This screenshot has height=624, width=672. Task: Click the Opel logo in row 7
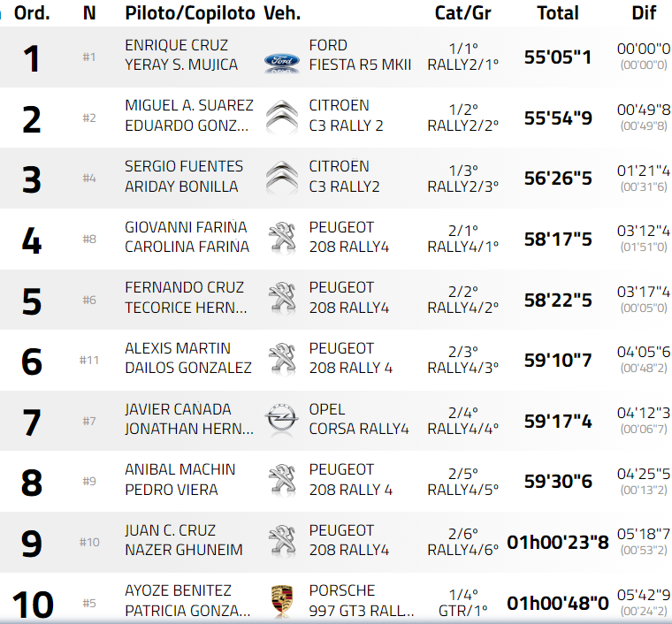282,419
